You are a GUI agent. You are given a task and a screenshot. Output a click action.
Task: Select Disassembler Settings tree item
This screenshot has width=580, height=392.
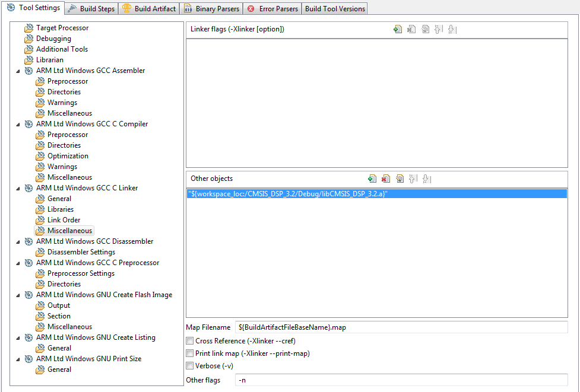pos(81,252)
